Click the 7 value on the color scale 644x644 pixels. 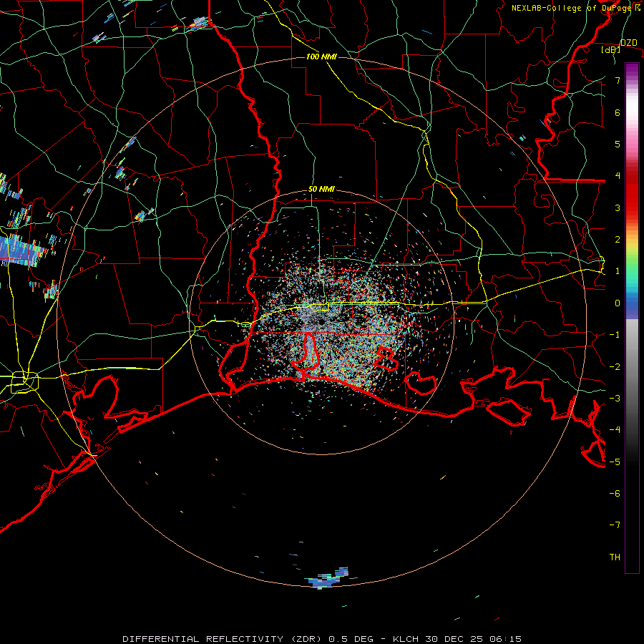pos(618,80)
